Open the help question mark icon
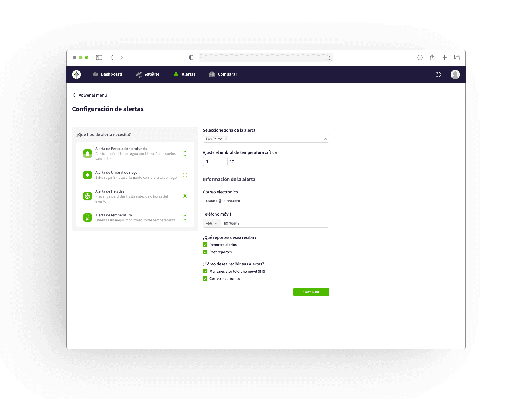The height and width of the screenshot is (399, 532). pos(438,74)
